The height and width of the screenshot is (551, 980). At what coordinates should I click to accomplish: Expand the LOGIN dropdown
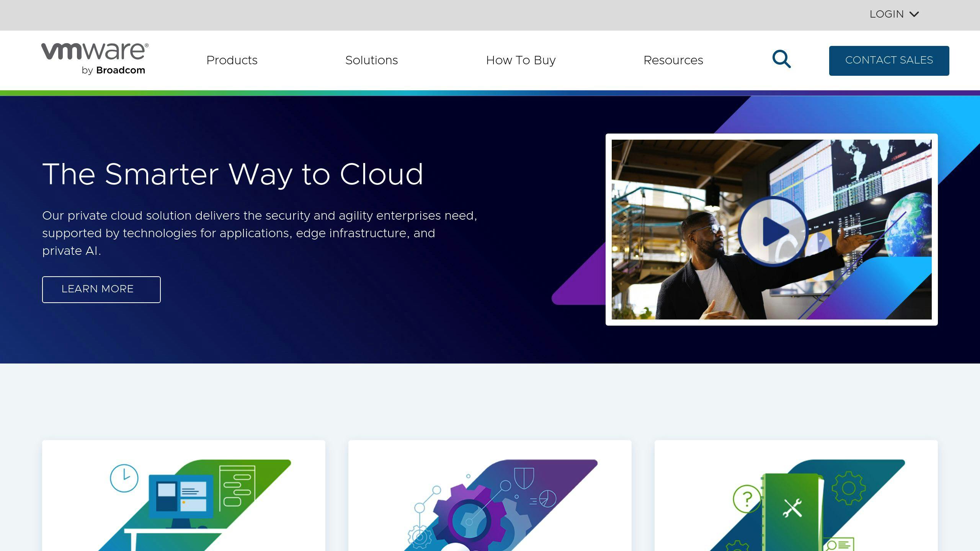point(894,15)
